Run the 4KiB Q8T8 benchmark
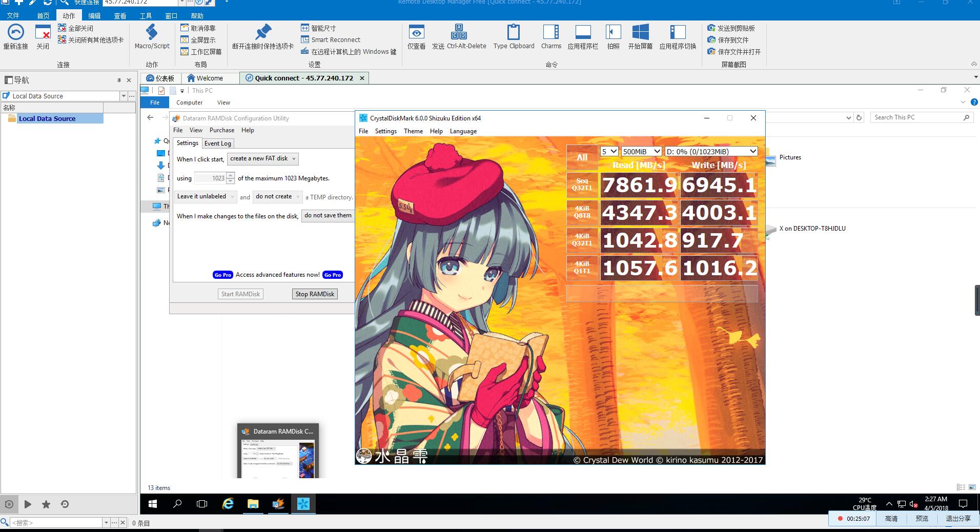Viewport: 980px width, 532px height. click(582, 212)
